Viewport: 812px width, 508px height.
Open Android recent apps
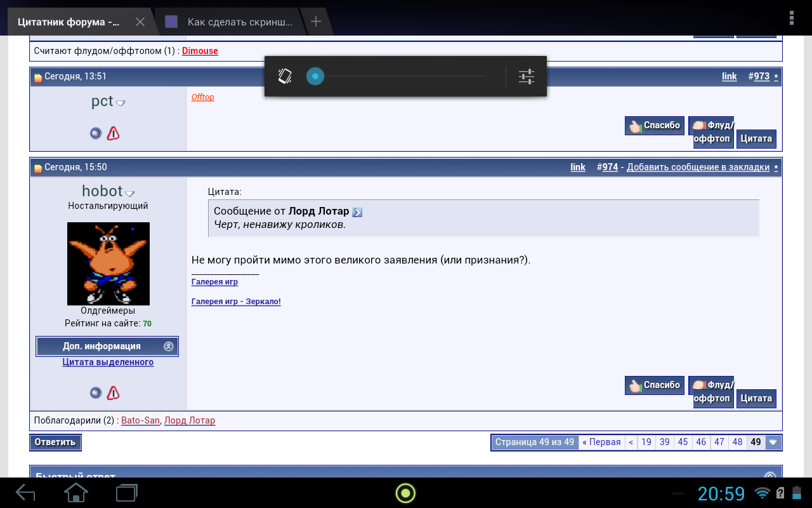(126, 492)
